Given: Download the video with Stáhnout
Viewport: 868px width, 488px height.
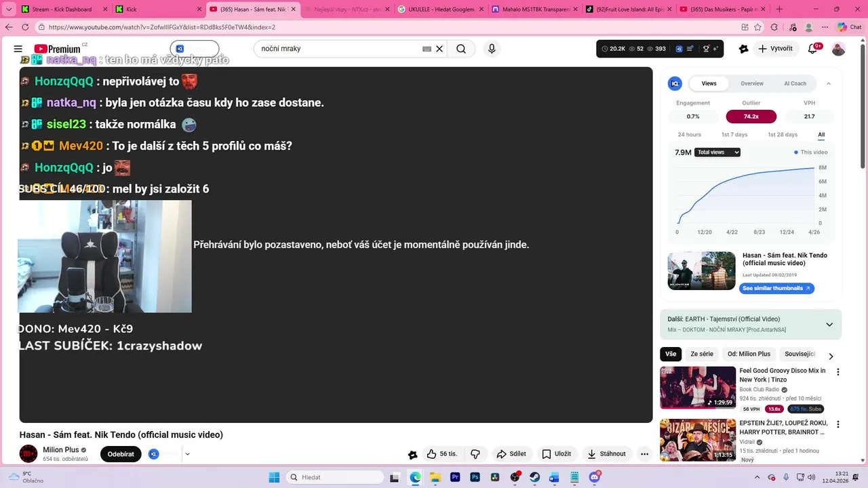Looking at the screenshot, I should coord(607,454).
